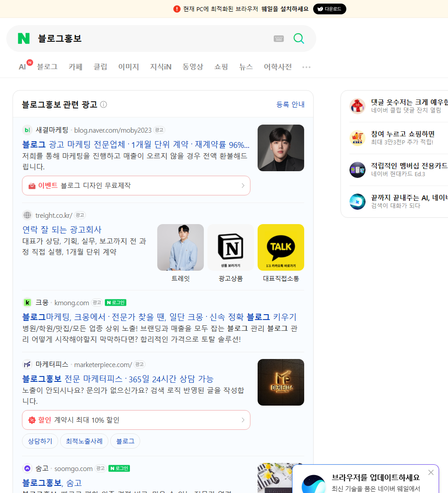Click the 광고 badge after blog.naver.com/moby2023
Screen dimensions: 448x493
(159, 130)
